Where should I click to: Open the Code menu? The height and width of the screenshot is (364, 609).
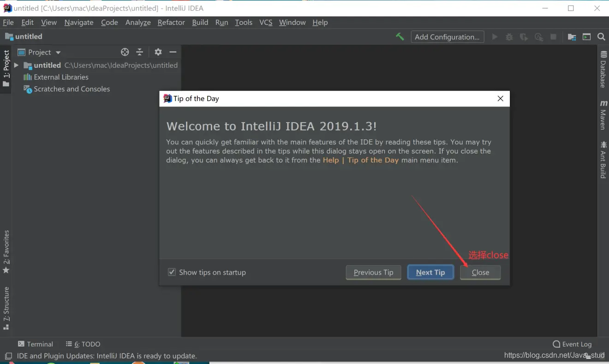(110, 22)
